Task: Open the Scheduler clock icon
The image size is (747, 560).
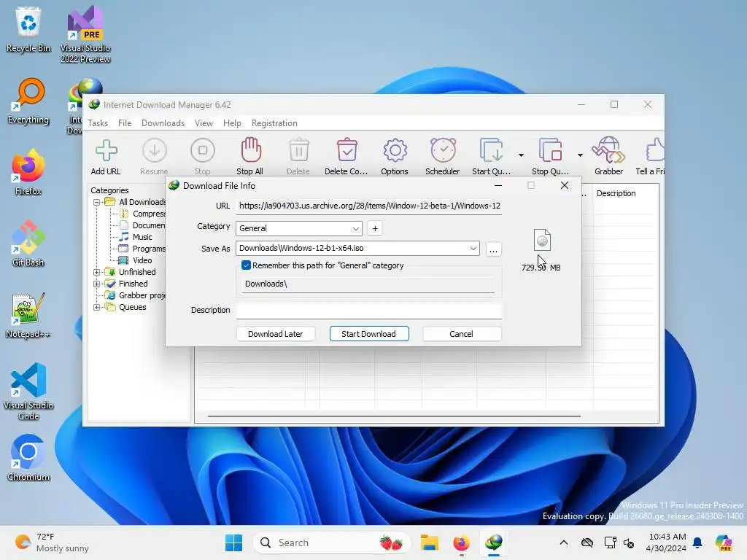Action: point(443,151)
